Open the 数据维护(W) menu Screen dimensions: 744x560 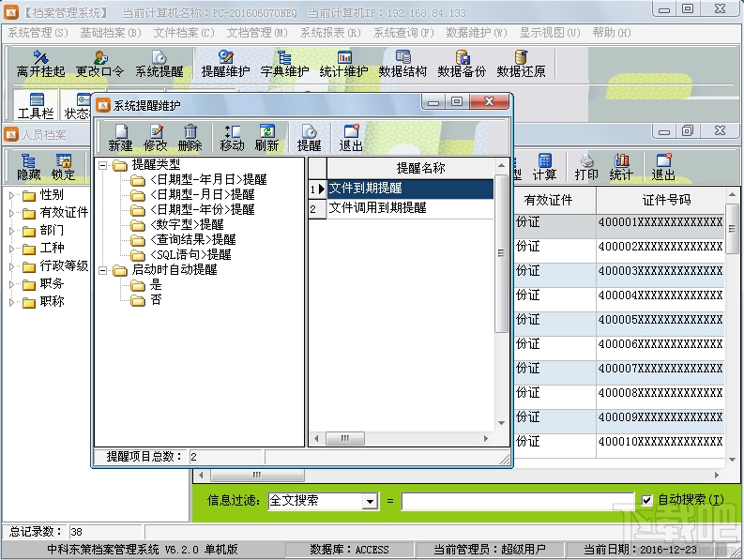[x=477, y=33]
